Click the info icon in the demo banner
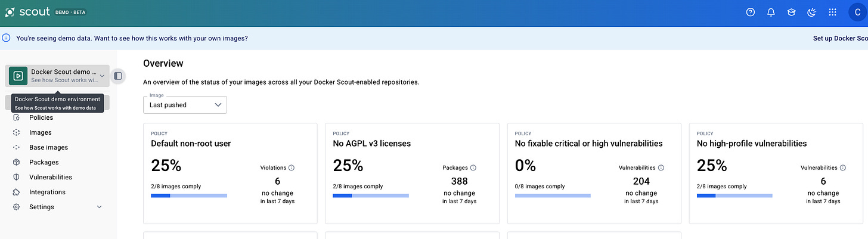The image size is (868, 239). 6,38
